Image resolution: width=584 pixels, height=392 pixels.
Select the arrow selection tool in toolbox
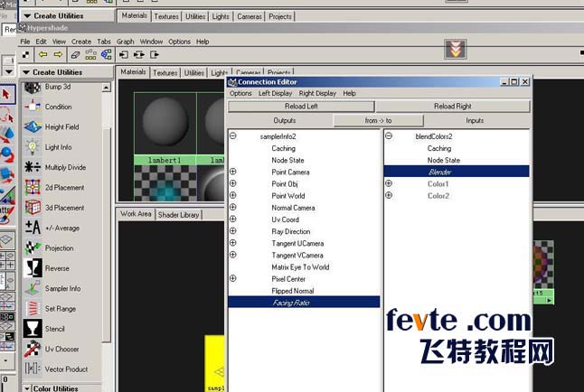pyautogui.click(x=6, y=94)
